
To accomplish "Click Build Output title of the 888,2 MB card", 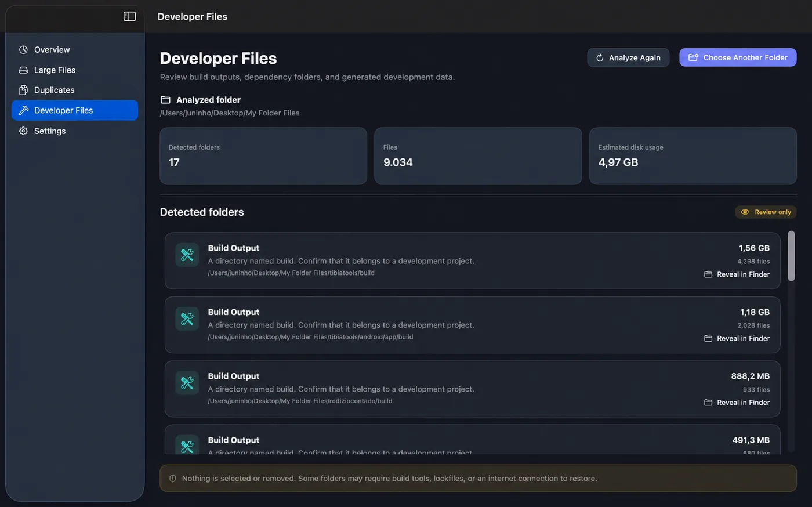I will (x=234, y=376).
